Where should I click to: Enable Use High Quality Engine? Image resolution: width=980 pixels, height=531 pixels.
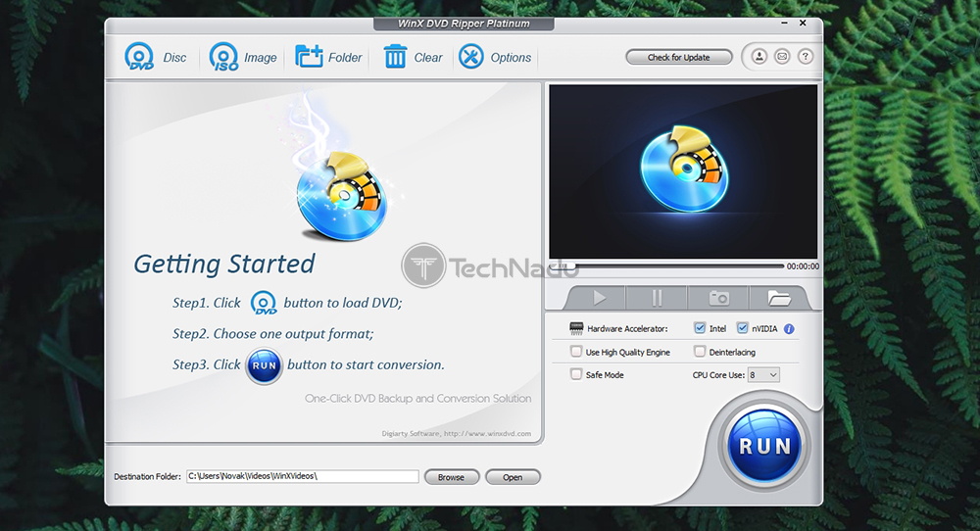pyautogui.click(x=575, y=352)
